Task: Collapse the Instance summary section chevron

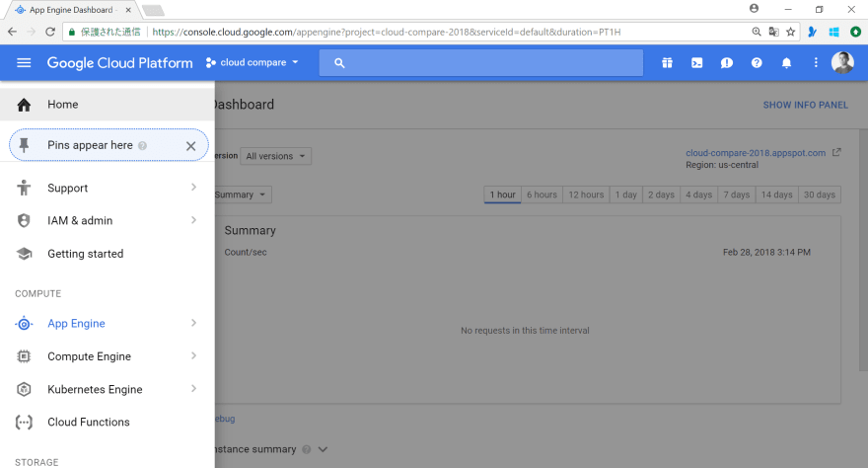Action: pyautogui.click(x=323, y=449)
